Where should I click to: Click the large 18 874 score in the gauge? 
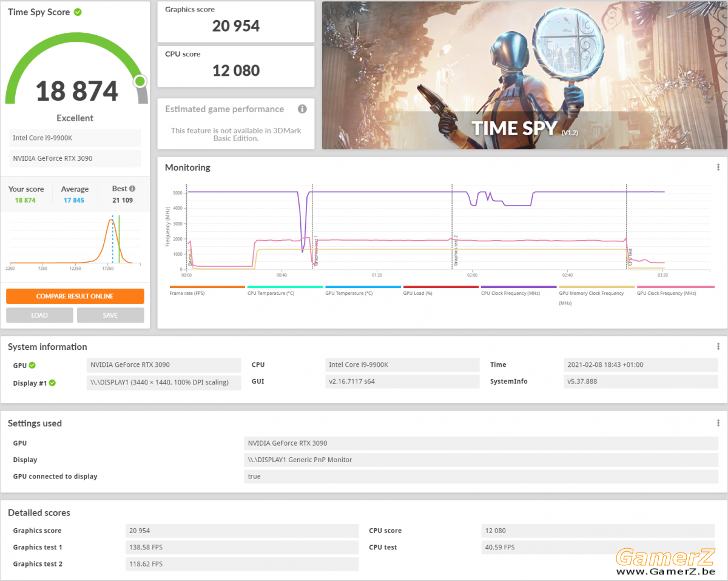pyautogui.click(x=76, y=91)
